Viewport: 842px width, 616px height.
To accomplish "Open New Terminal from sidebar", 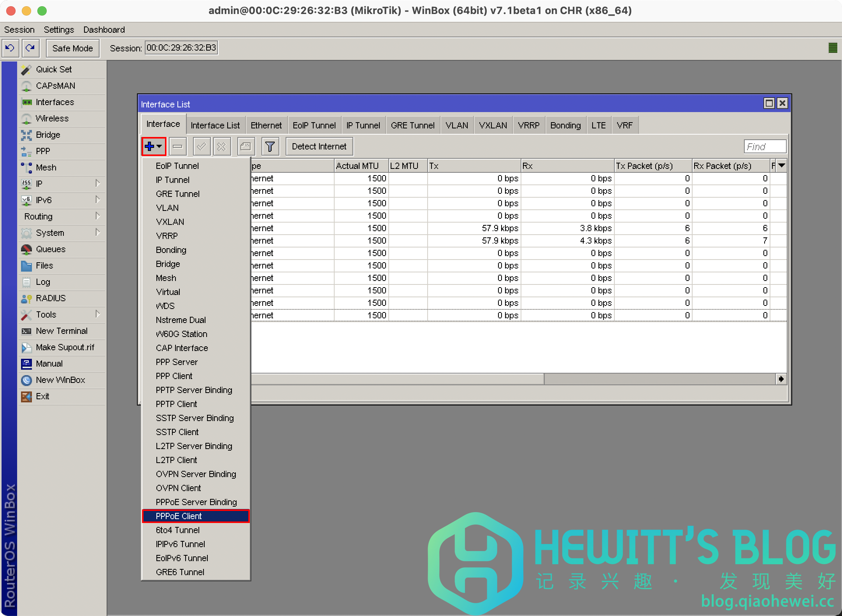I will click(x=61, y=331).
